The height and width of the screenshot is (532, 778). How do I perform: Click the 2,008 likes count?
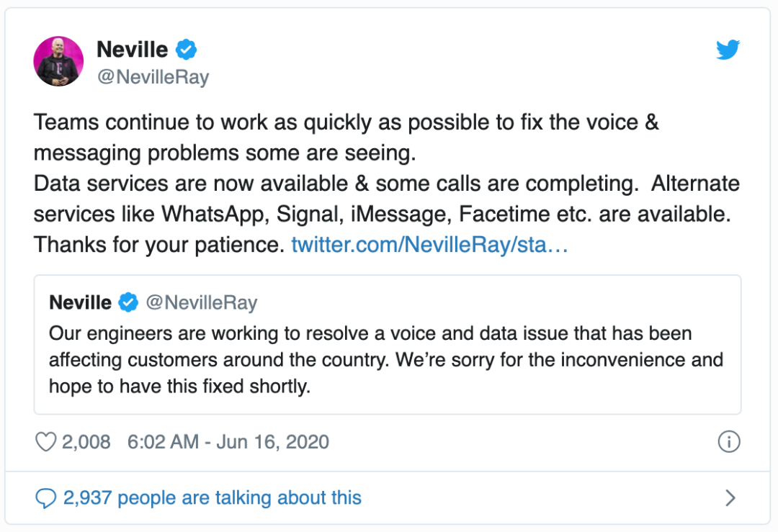pos(86,442)
